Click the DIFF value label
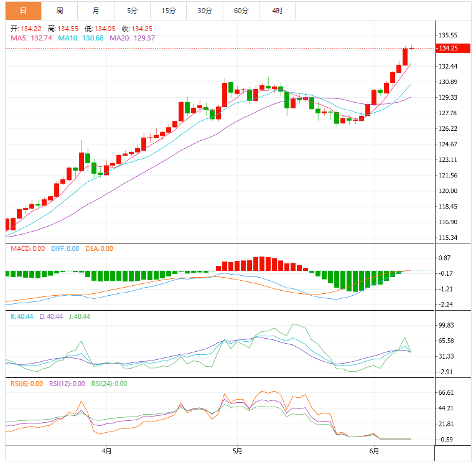Image resolution: width=476 pixels, height=467 pixels. tap(65, 248)
